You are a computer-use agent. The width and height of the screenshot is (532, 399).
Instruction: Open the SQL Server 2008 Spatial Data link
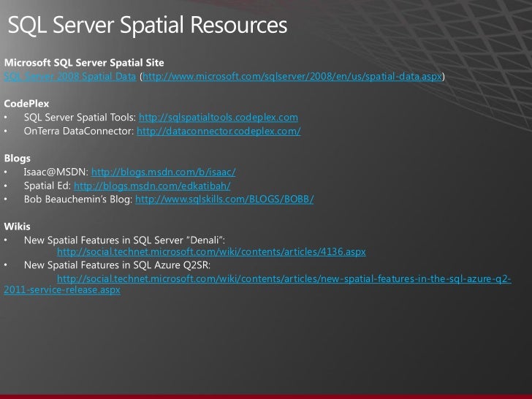(x=70, y=76)
